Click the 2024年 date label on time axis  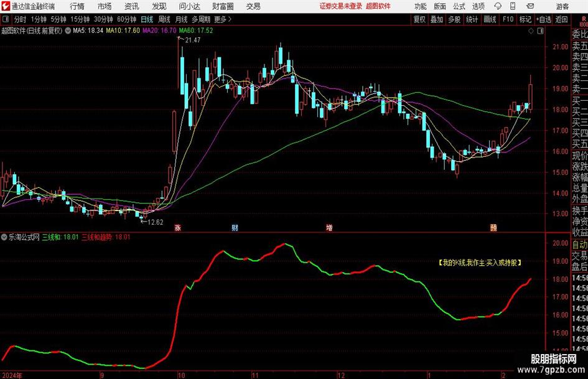point(12,375)
